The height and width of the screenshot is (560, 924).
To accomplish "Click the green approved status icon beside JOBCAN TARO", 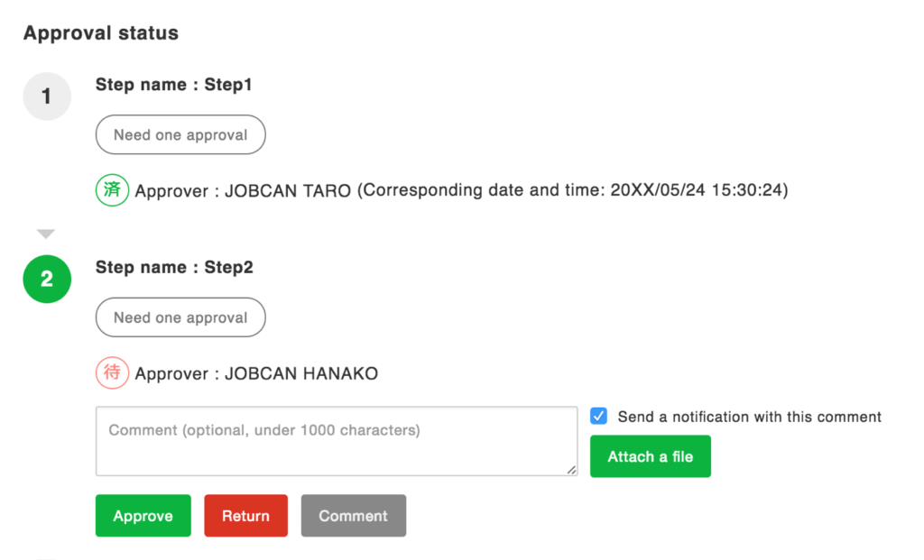I will click(x=112, y=190).
